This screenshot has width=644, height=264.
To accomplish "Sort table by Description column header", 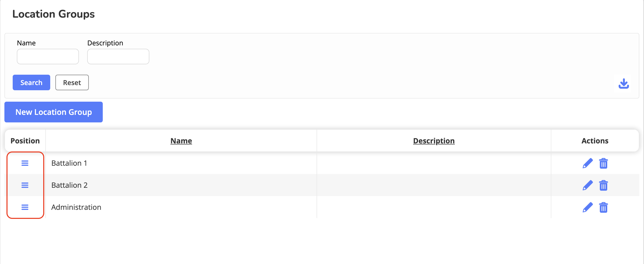I will pos(434,141).
